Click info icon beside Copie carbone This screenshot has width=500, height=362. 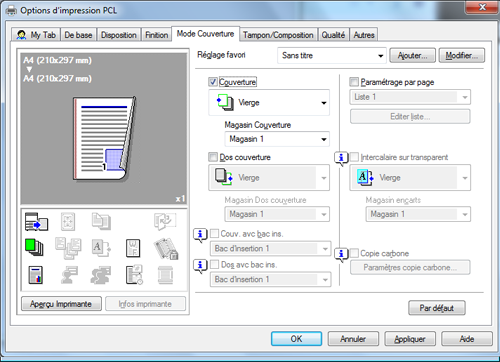[x=341, y=255]
